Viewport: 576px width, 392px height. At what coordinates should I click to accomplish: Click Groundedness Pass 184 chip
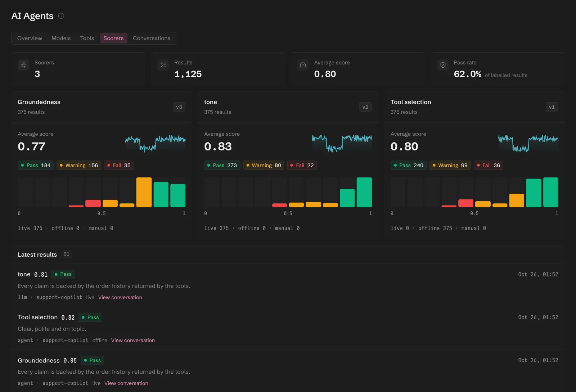tap(36, 165)
